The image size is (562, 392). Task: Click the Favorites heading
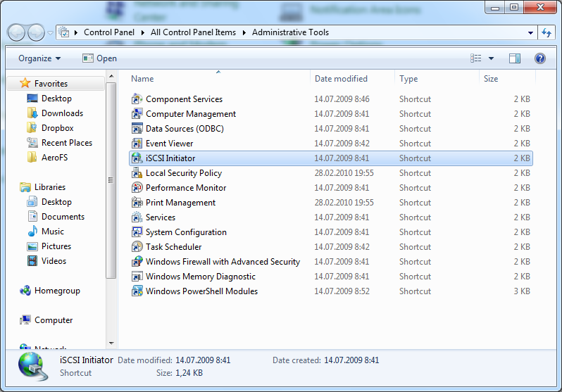[51, 84]
